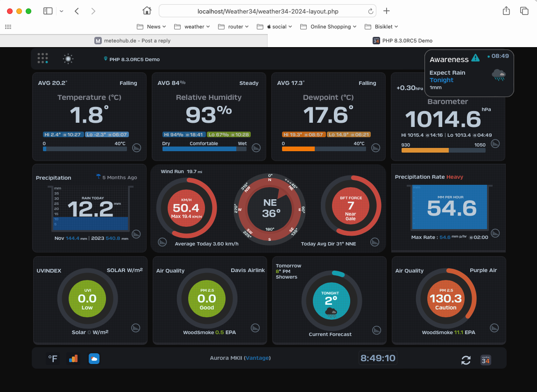Screen dimensions: 537x392
Task: Open the blue cloud weather icon
Action: 94,358
